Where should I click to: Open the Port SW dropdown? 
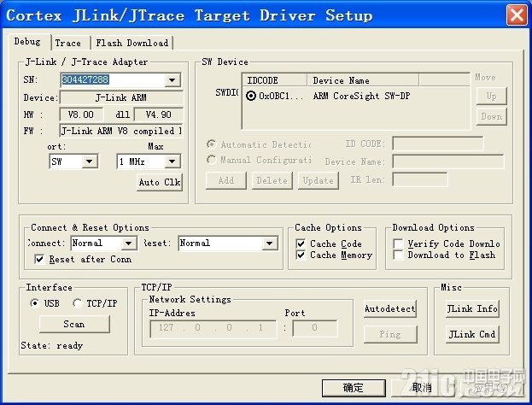[x=90, y=161]
